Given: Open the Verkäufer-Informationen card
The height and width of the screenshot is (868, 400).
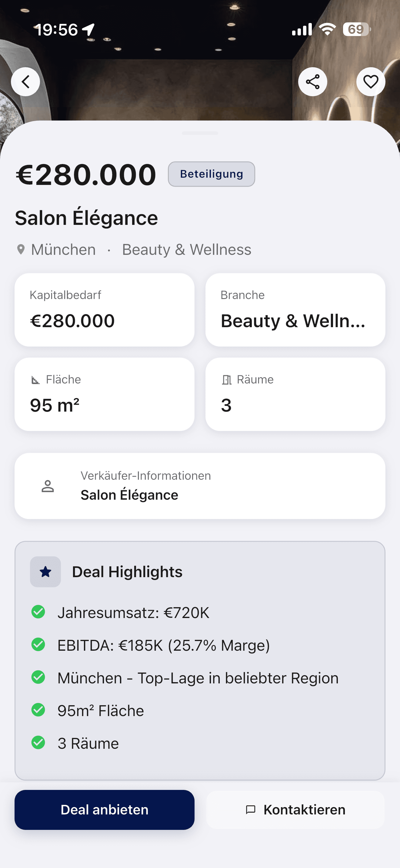Looking at the screenshot, I should [200, 486].
